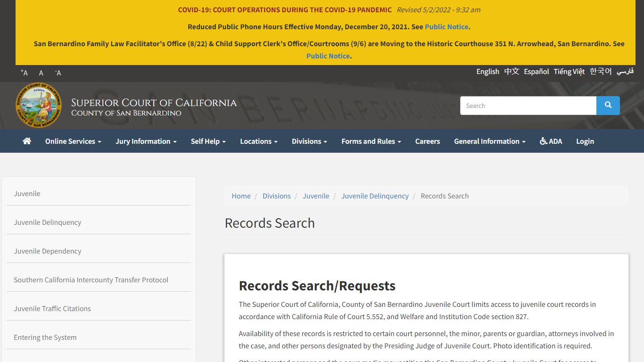Decrease the page font size

pyautogui.click(x=58, y=73)
